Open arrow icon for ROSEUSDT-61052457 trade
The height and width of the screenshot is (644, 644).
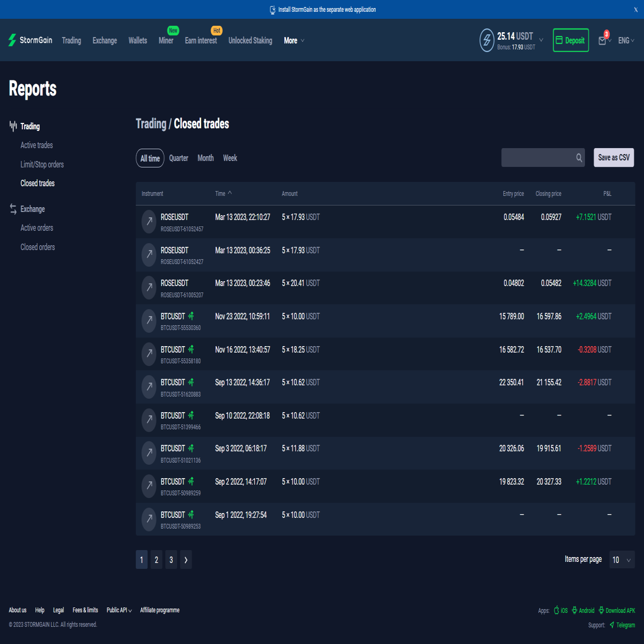(149, 222)
